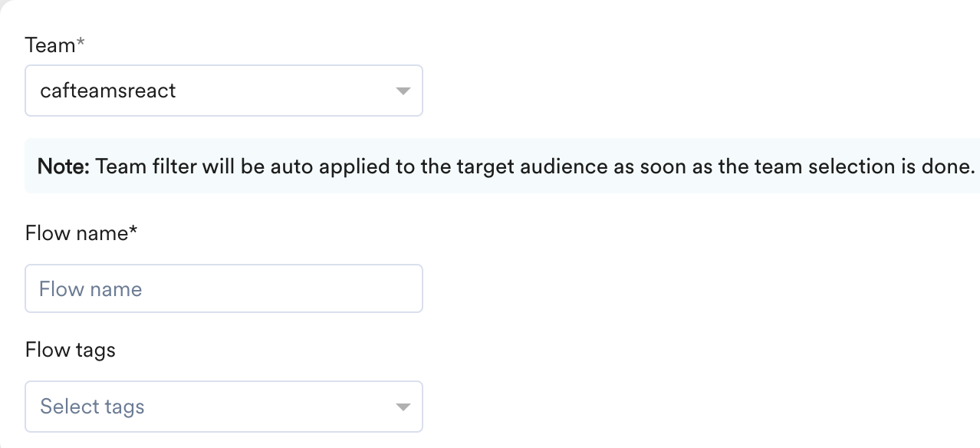This screenshot has width=980, height=448.
Task: Expand the cafteamsreact team selector
Action: click(x=224, y=91)
